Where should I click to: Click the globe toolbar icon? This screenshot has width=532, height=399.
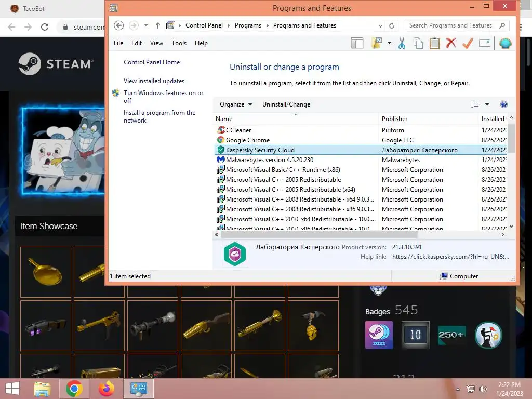(x=505, y=43)
